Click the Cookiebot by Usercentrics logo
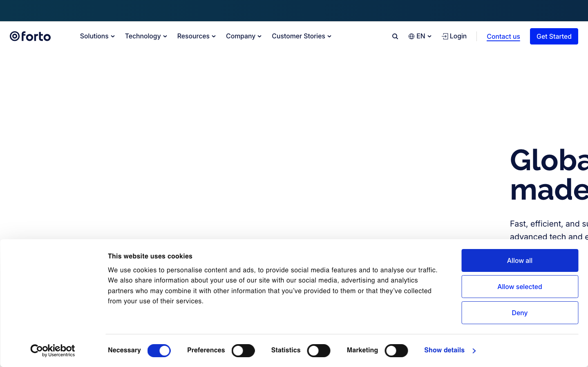The image size is (588, 367). [x=53, y=350]
